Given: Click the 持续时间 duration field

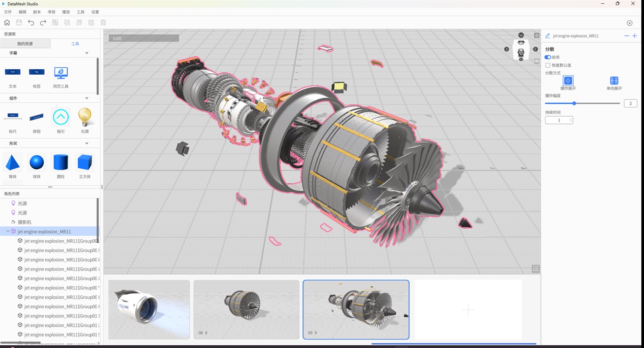Looking at the screenshot, I should (559, 120).
